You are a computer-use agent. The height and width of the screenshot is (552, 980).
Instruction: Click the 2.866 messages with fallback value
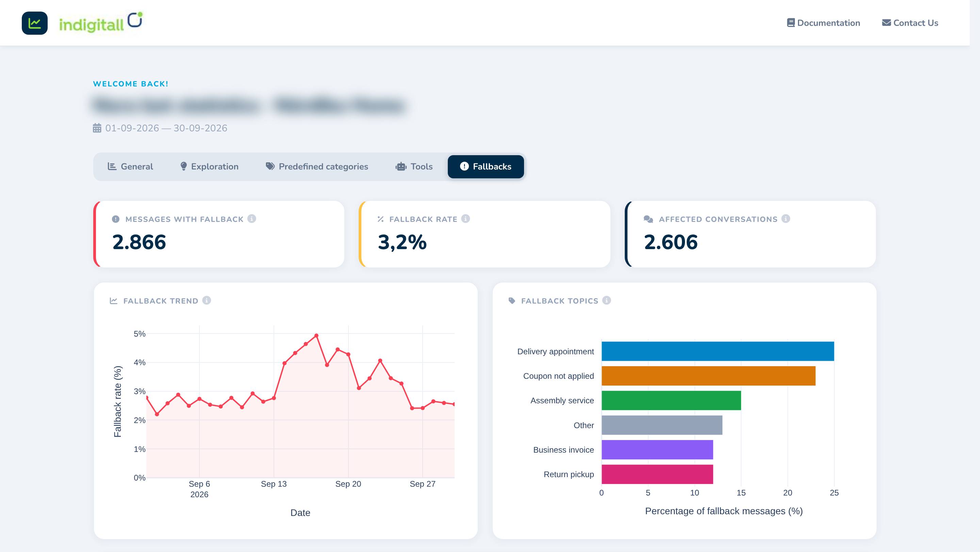pos(139,242)
